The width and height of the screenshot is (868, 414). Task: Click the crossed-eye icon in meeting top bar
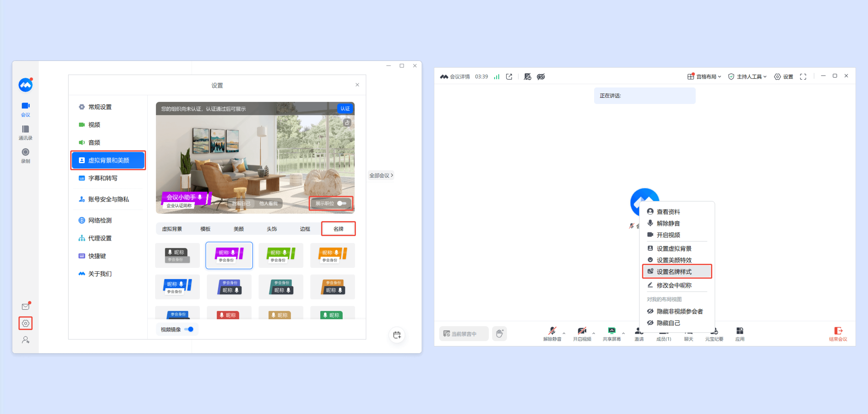(541, 77)
